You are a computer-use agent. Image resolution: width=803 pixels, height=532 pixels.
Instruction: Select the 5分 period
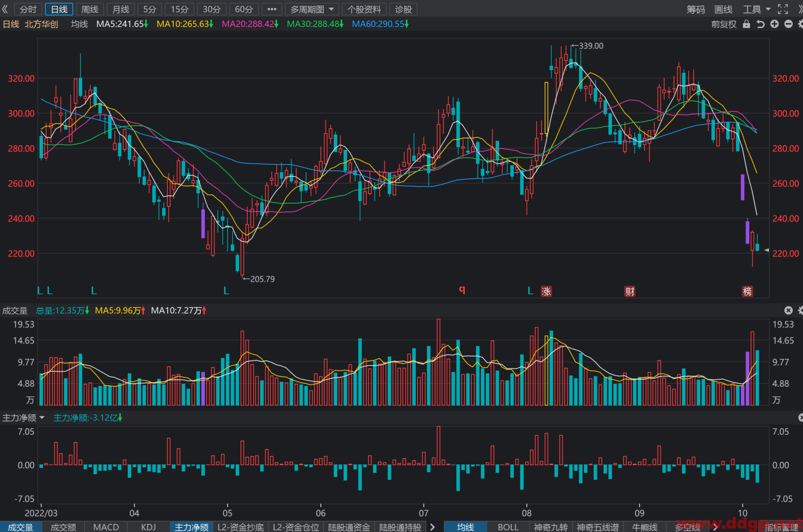pyautogui.click(x=149, y=9)
